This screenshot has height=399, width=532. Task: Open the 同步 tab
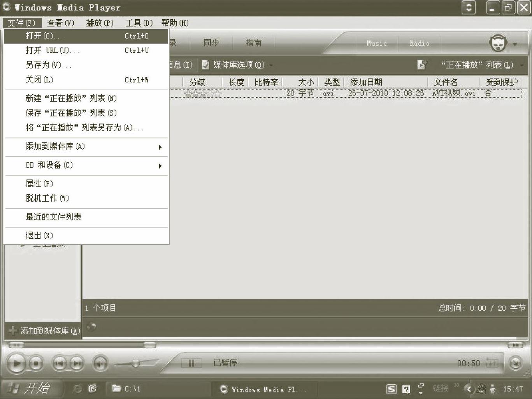211,43
